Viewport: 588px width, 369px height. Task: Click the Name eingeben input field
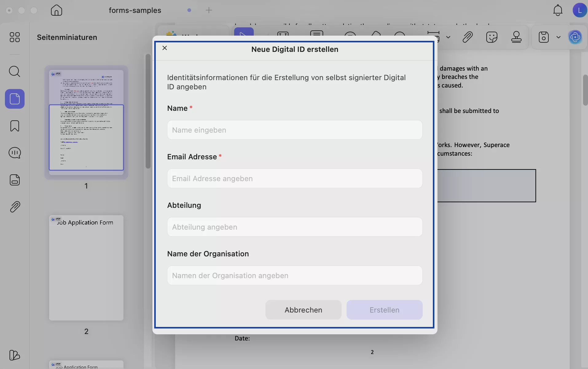(294, 130)
